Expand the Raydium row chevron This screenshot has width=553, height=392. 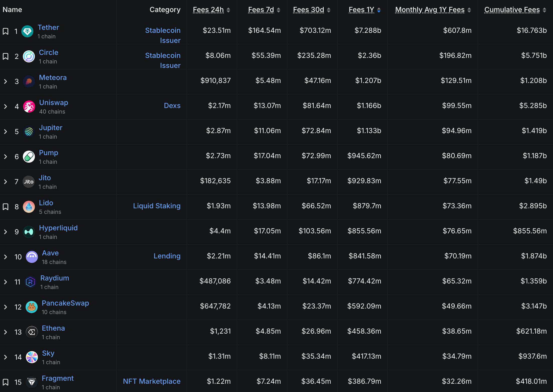pyautogui.click(x=6, y=282)
